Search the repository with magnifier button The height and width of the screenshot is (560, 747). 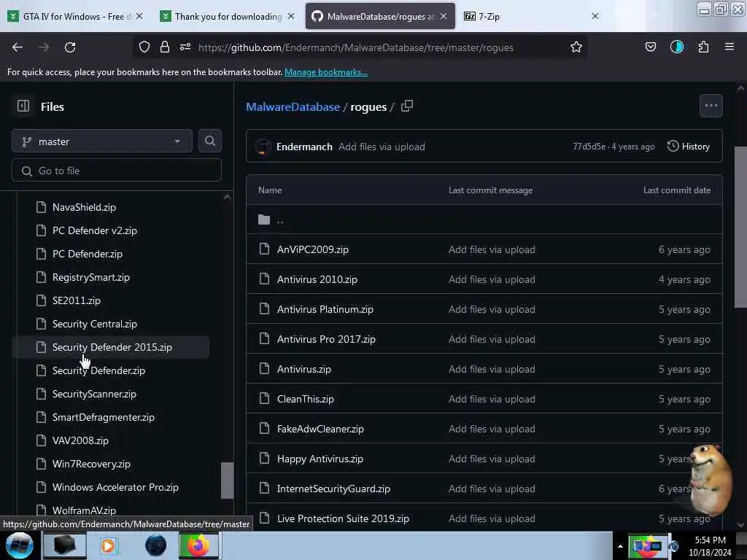tap(209, 141)
